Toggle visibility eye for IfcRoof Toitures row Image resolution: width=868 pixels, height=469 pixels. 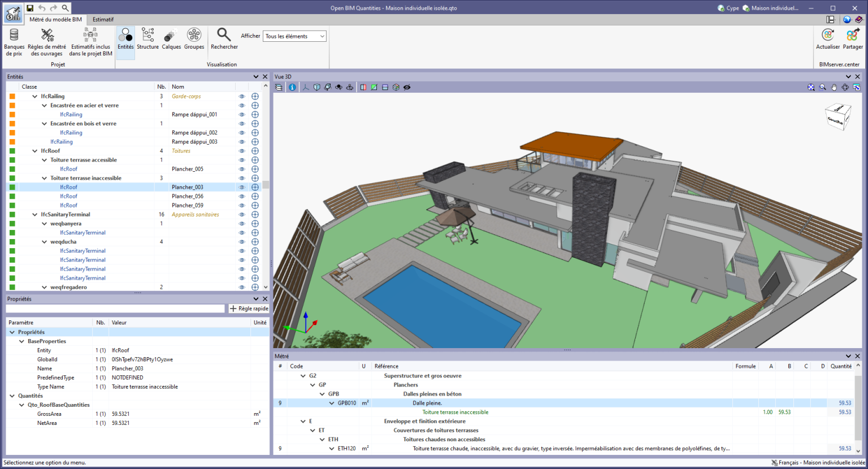tap(242, 151)
